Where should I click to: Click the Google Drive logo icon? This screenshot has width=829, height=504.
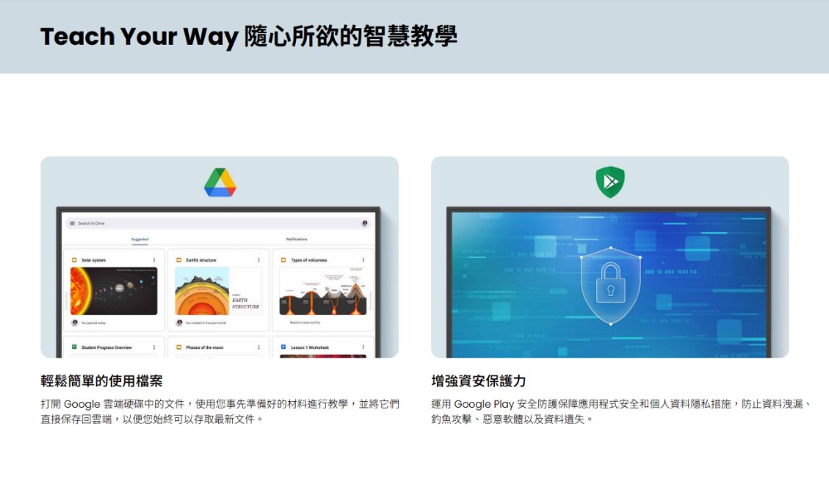(x=220, y=182)
